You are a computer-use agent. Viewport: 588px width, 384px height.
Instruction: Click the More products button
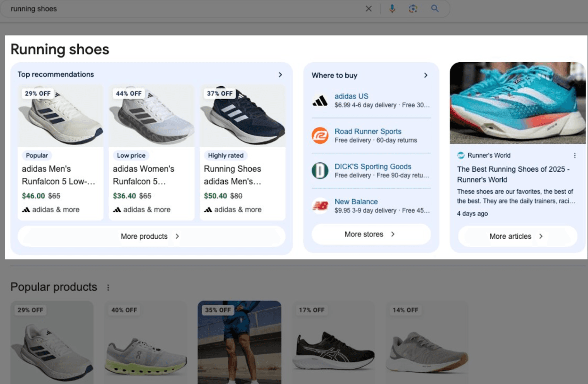click(151, 236)
